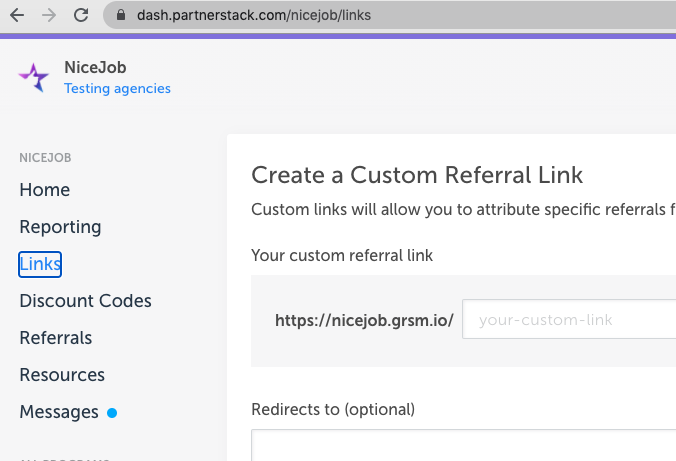Click the browser back arrow
676x461 pixels.
coord(17,15)
